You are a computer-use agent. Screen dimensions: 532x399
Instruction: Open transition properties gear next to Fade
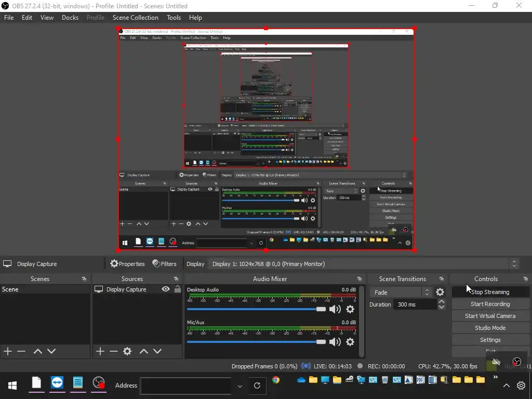point(440,292)
